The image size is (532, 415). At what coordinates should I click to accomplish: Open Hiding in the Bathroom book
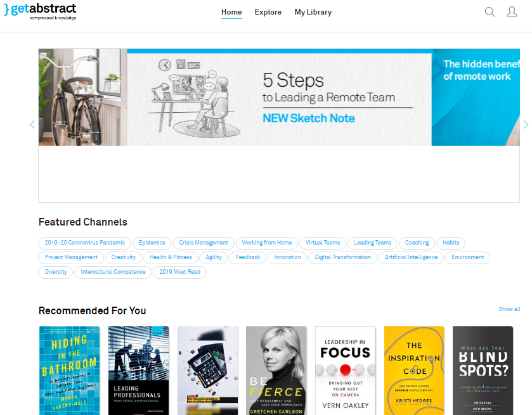click(x=69, y=371)
